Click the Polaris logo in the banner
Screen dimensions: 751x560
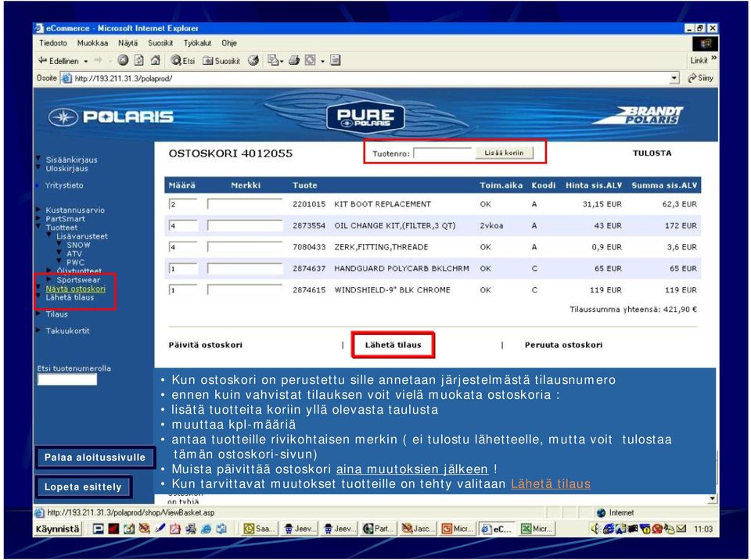110,117
